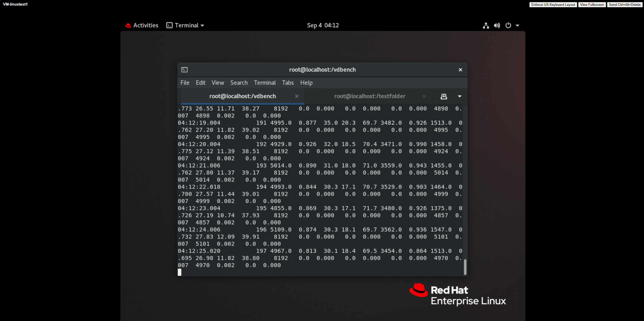Click the wired network status icon
This screenshot has height=321, width=644.
pos(486,26)
